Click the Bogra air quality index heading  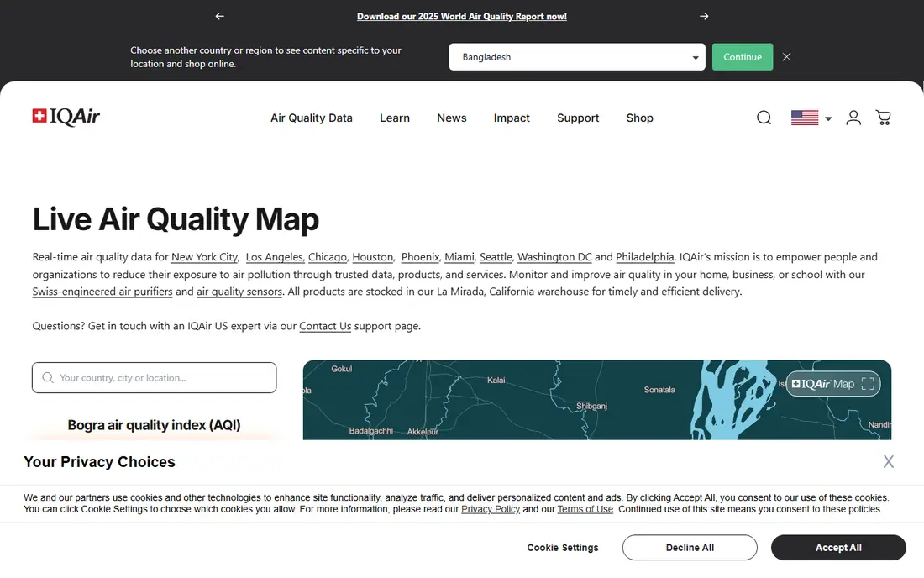(155, 425)
